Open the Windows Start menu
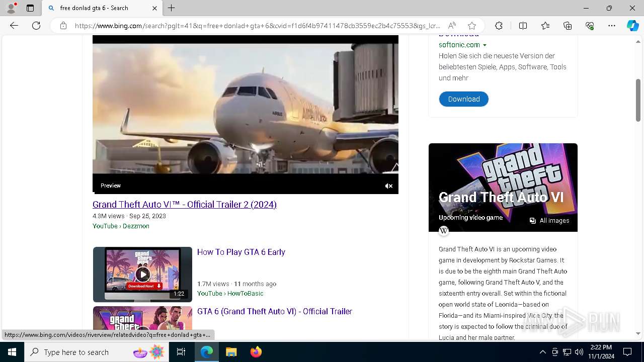Image resolution: width=644 pixels, height=362 pixels. point(12,352)
